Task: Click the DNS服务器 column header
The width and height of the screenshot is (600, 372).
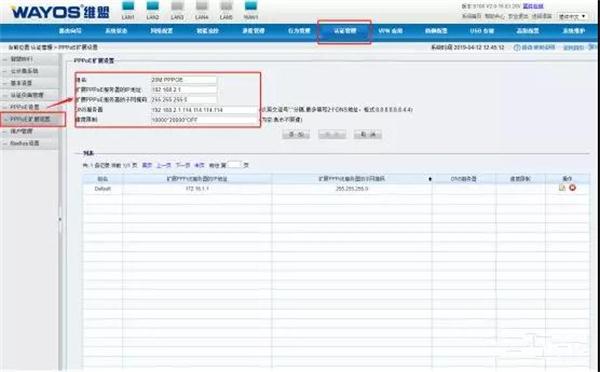Action: 464,179
